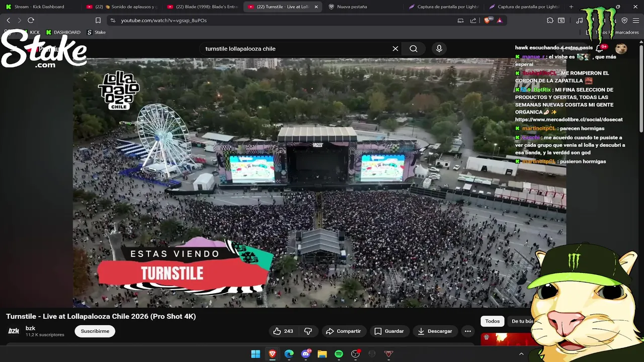Switch to the Nueva pestaña tab
This screenshot has height=362, width=644.
352,7
